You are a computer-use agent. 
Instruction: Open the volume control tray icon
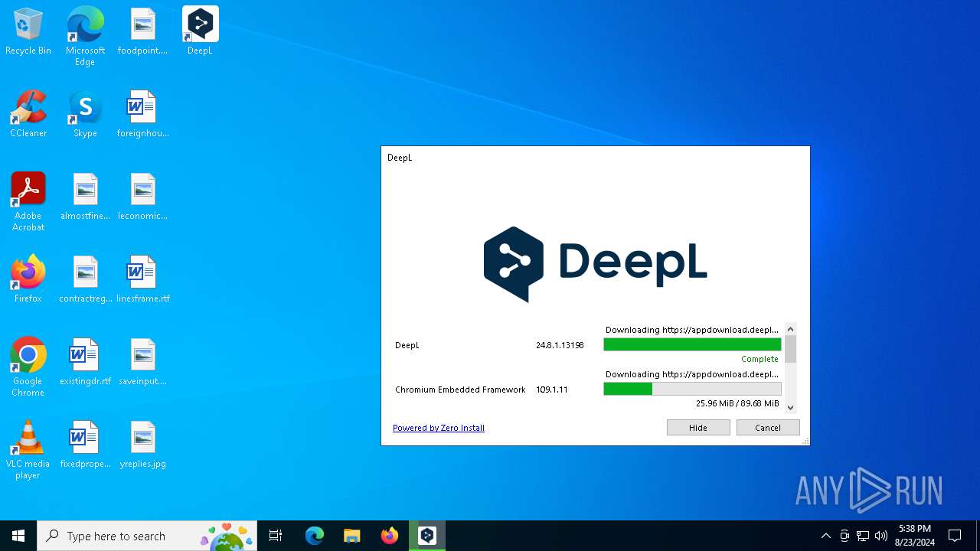(x=881, y=536)
